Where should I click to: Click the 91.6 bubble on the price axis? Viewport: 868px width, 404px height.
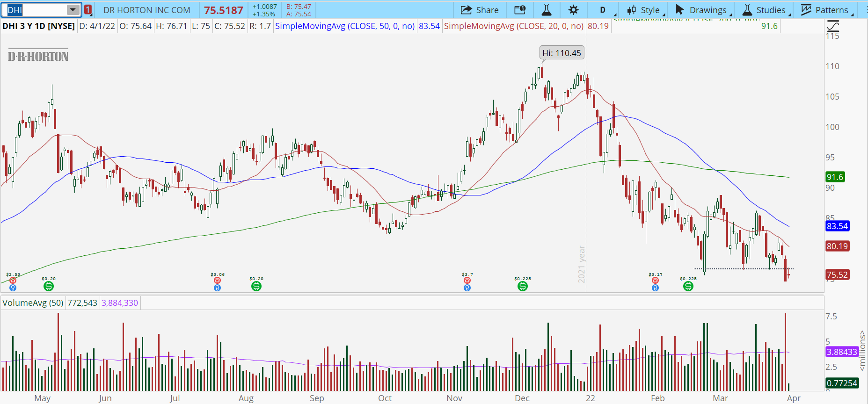(x=835, y=177)
